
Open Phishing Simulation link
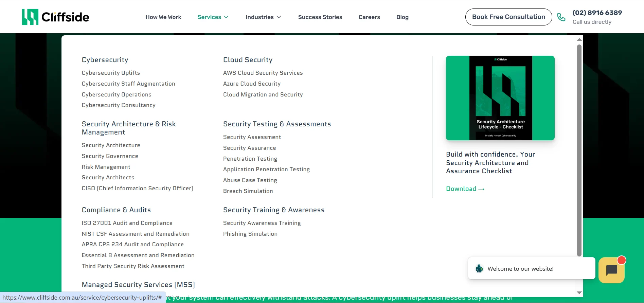[250, 234]
